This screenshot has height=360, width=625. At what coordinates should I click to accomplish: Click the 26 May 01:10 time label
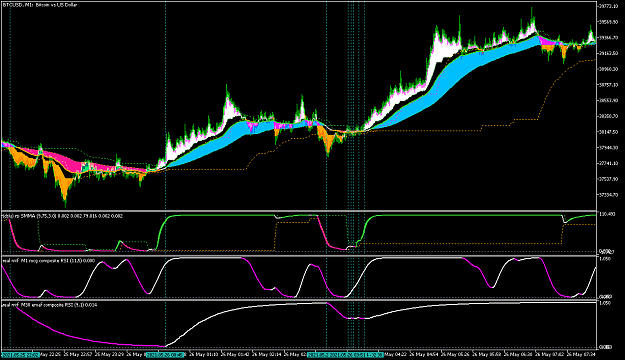click(203, 354)
